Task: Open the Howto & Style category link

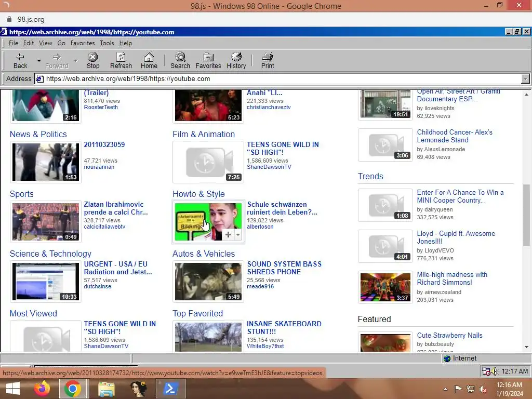Action: tap(198, 194)
